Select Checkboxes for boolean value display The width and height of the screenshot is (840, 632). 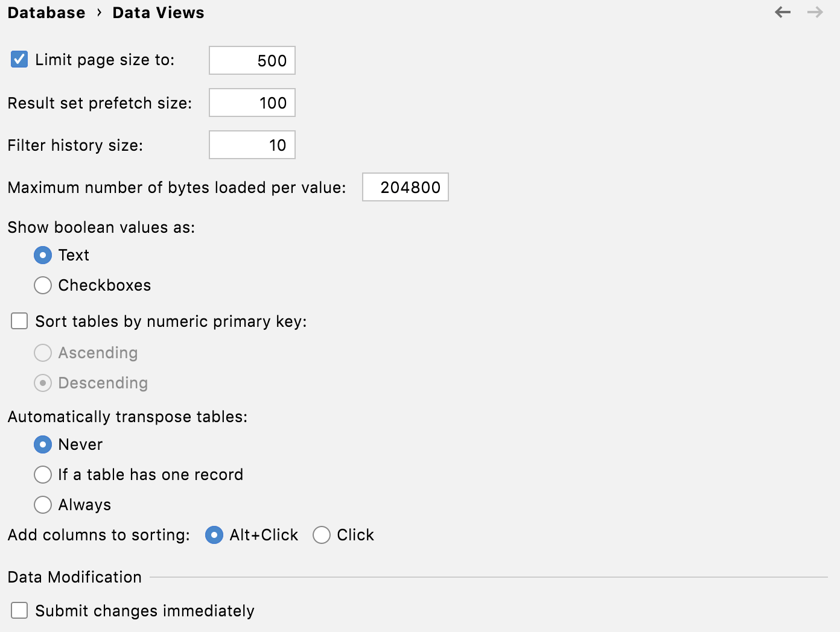pyautogui.click(x=42, y=285)
